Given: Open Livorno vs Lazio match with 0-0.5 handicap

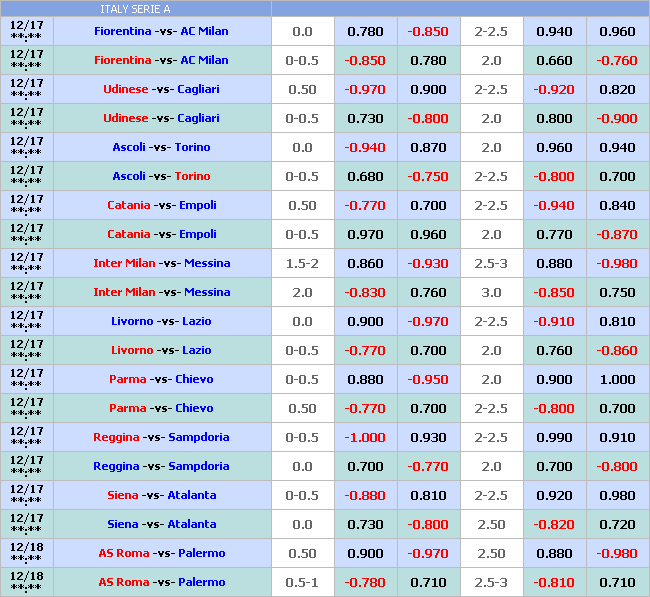Looking at the screenshot, I should point(161,351).
